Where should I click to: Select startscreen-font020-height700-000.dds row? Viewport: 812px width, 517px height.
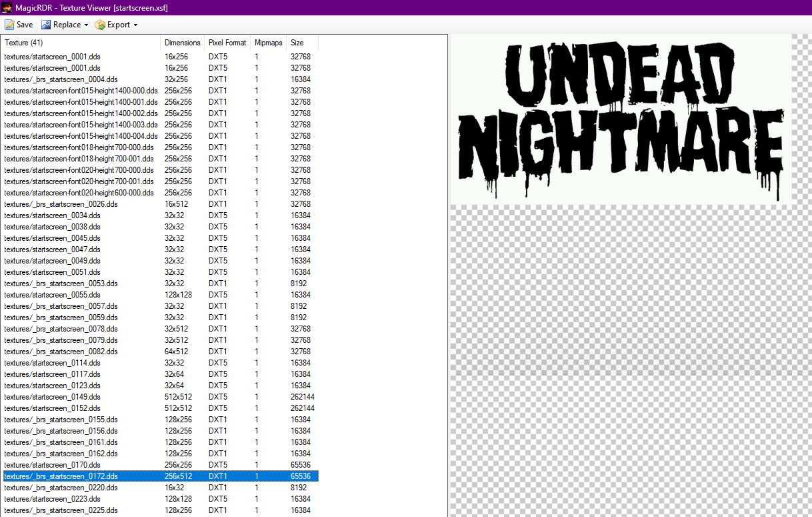click(x=160, y=169)
